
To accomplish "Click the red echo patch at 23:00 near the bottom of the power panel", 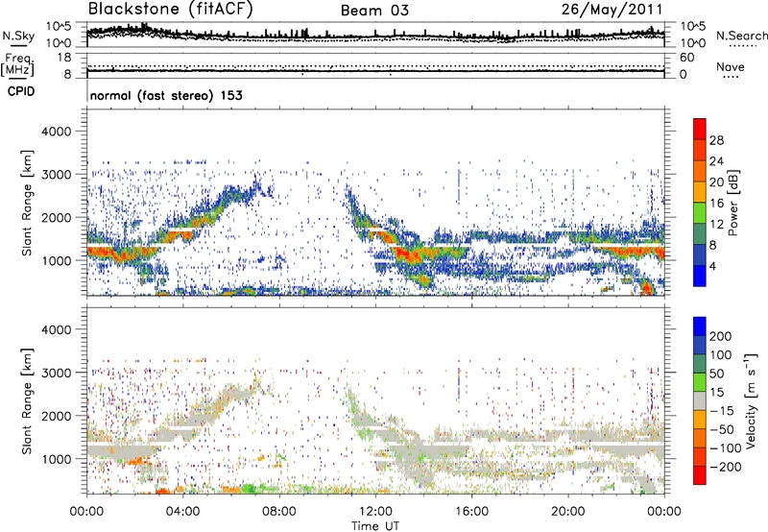I will coord(646,289).
